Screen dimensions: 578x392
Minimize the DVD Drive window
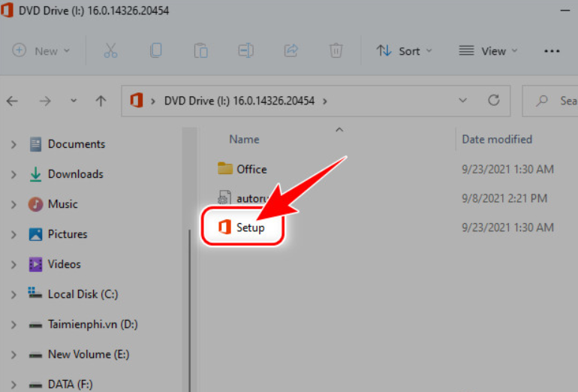point(565,11)
